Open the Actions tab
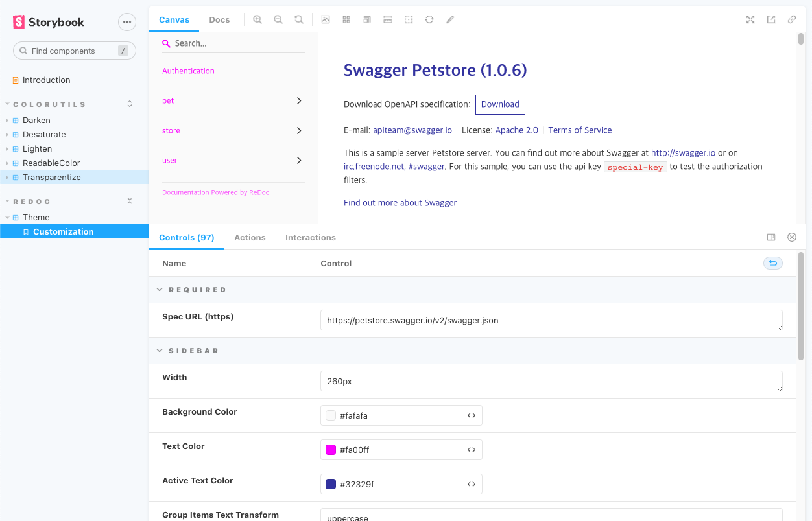 [x=250, y=237]
